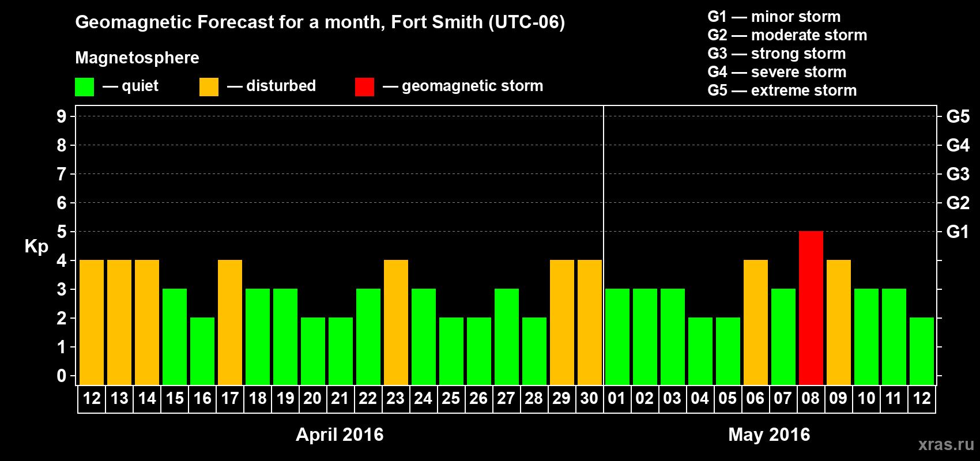Click the '— geomagnetic storm' legend label
This screenshot has height=461, width=980.
tap(463, 86)
